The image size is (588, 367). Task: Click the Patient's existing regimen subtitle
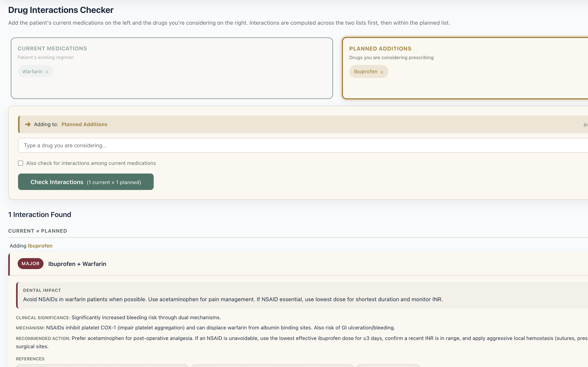pyautogui.click(x=46, y=57)
